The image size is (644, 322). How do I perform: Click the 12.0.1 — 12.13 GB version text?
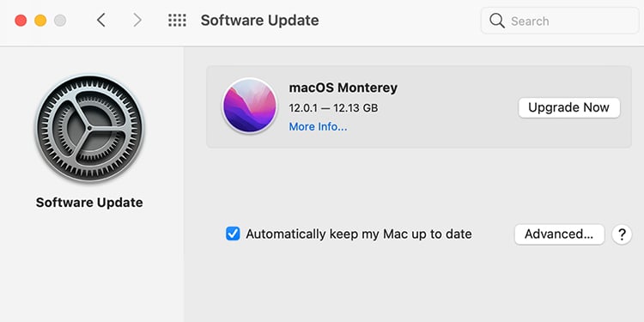(x=333, y=108)
